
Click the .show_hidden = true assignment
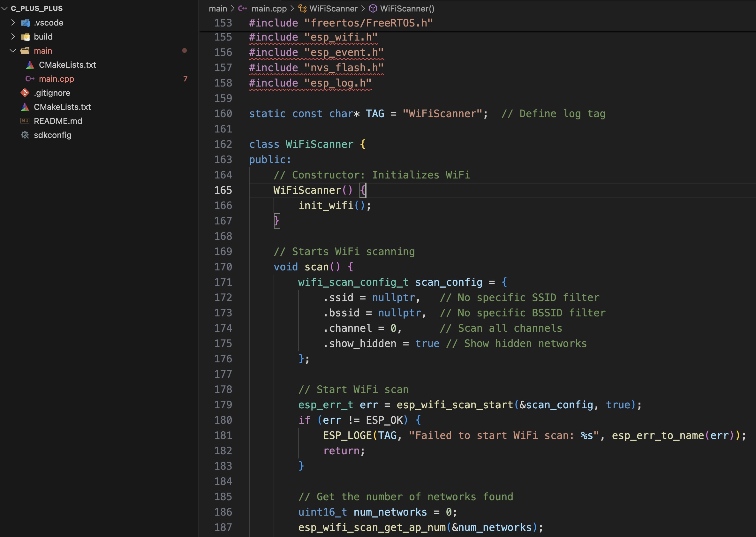(381, 344)
